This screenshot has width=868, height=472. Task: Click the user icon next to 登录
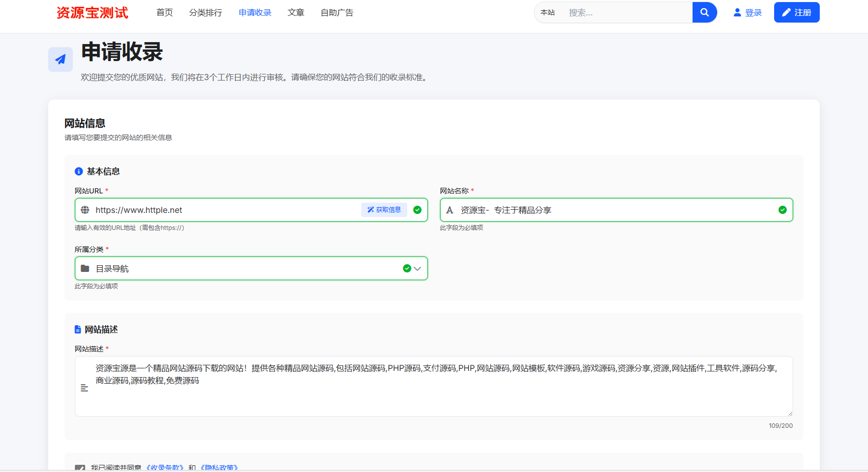737,12
